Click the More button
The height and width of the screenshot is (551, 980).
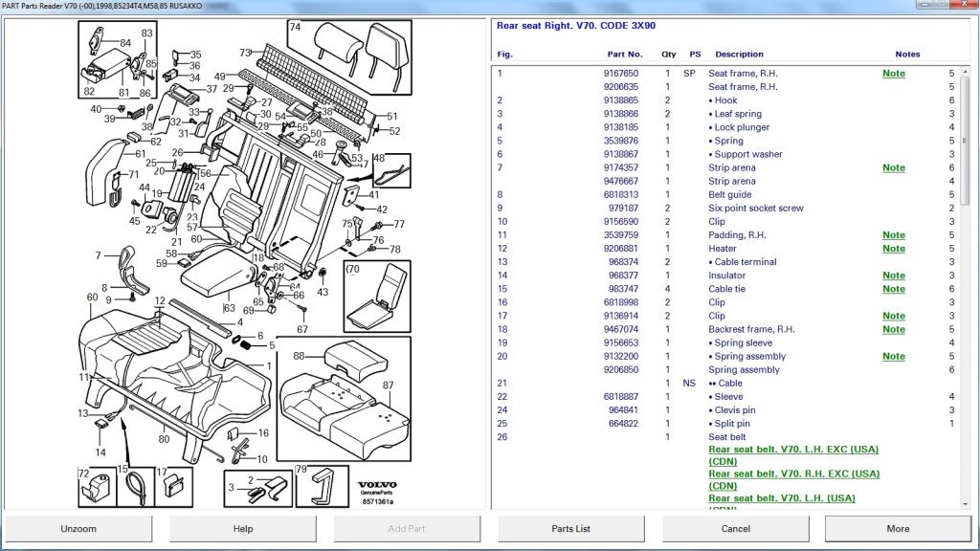[898, 528]
